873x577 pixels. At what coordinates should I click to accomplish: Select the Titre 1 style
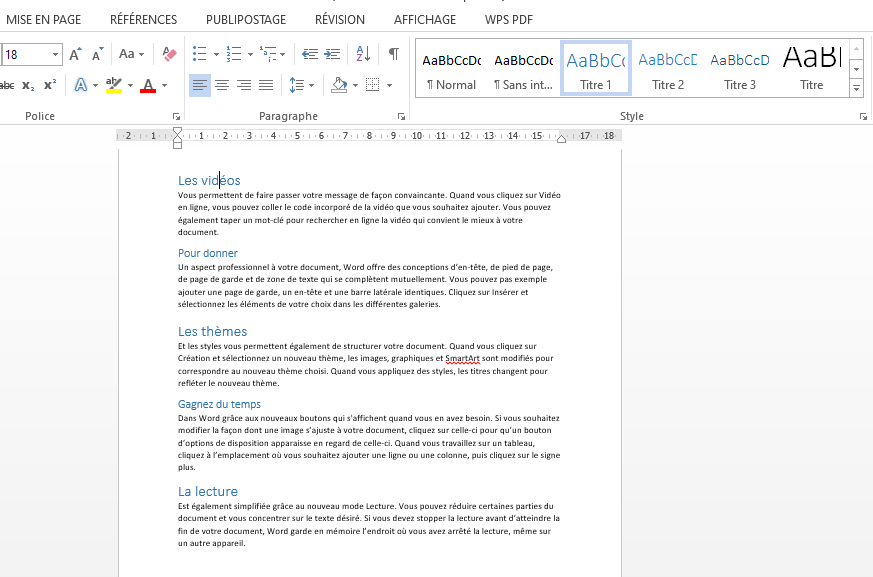tap(596, 69)
